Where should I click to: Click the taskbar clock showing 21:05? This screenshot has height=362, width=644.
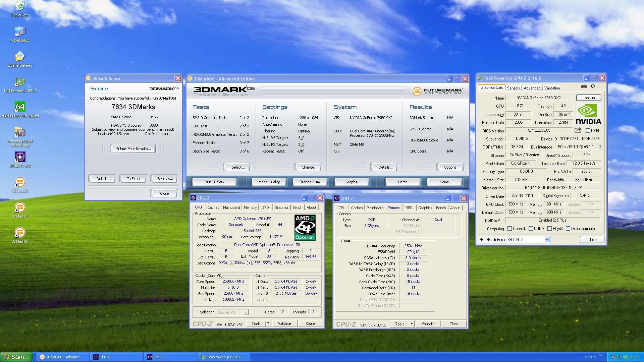[x=634, y=357]
